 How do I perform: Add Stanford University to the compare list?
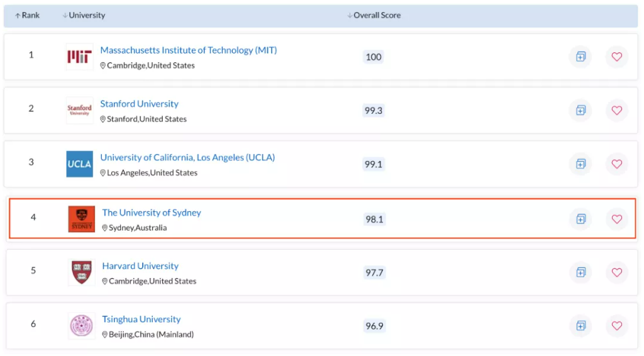[x=580, y=111]
